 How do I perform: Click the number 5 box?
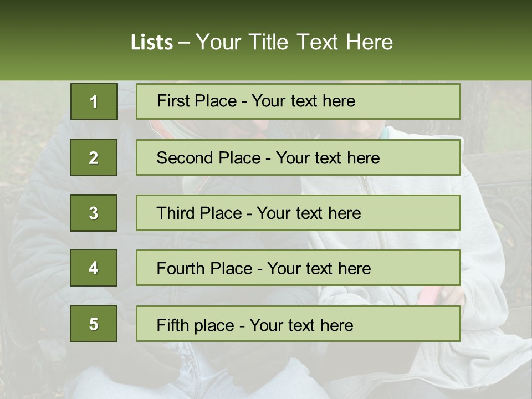(94, 324)
